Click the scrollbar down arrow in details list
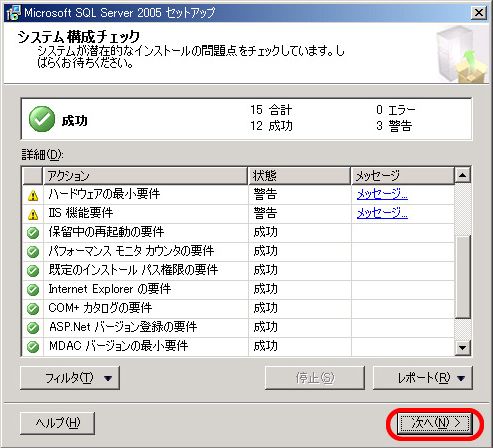 click(462, 348)
